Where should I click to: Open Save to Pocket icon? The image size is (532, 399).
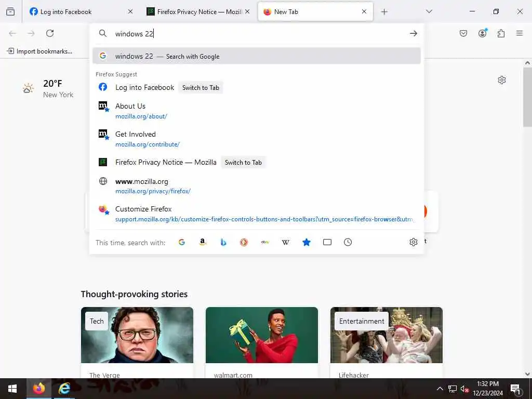[463, 33]
